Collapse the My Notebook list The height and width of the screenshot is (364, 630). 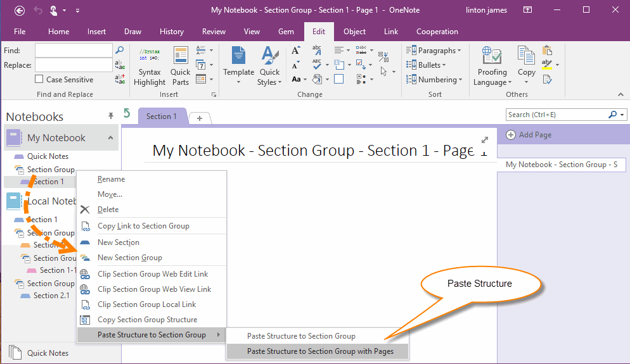tap(110, 138)
